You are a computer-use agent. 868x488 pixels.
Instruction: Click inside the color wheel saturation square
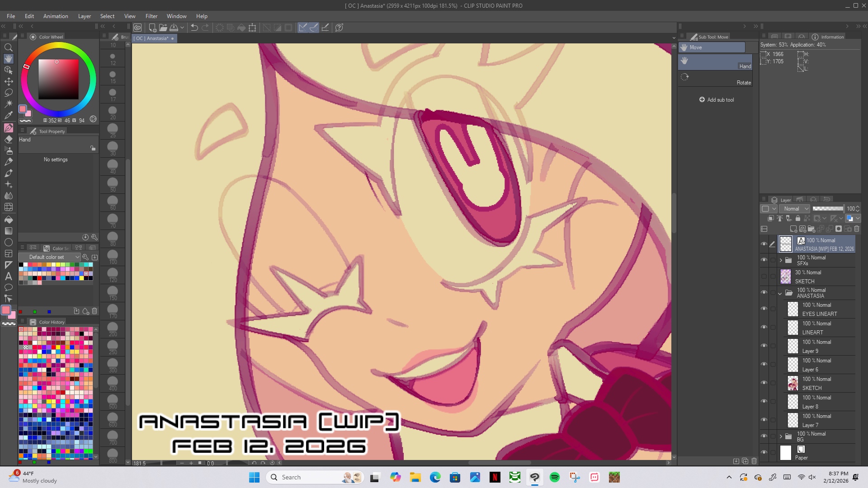58,80
